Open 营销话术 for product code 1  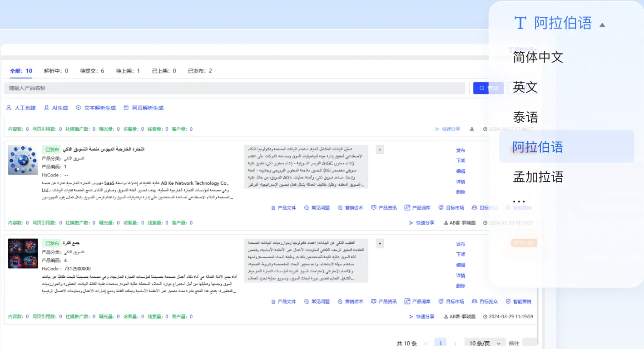click(x=351, y=208)
